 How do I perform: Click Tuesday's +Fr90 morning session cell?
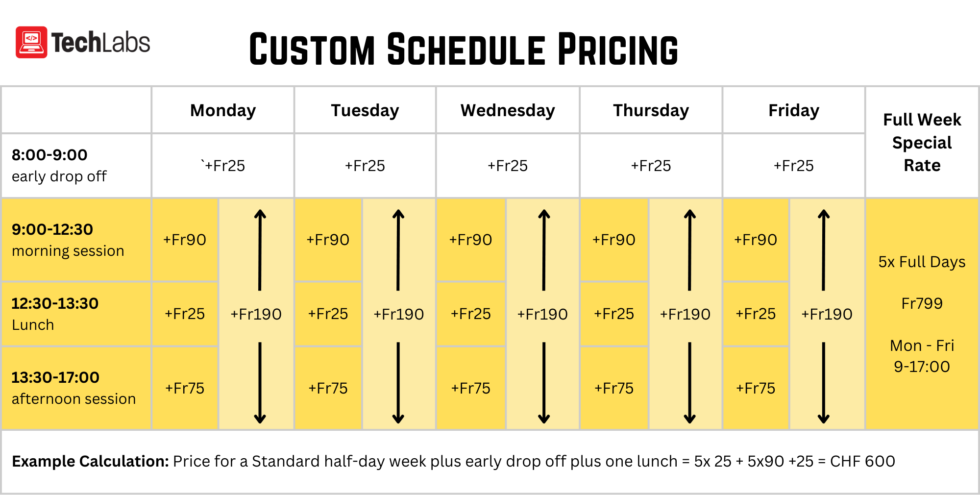click(328, 240)
